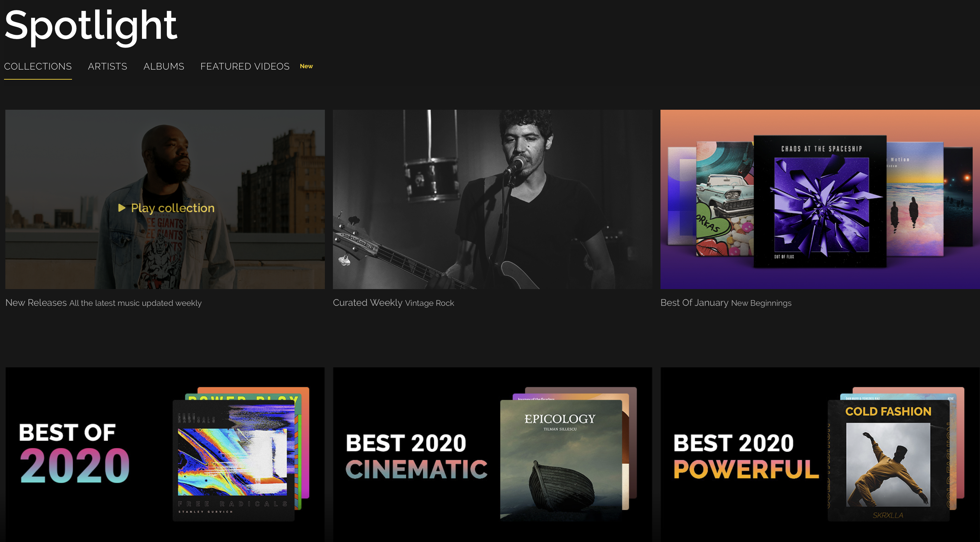Open the Featured Videos tab
The height and width of the screenshot is (542, 980).
pyautogui.click(x=244, y=67)
